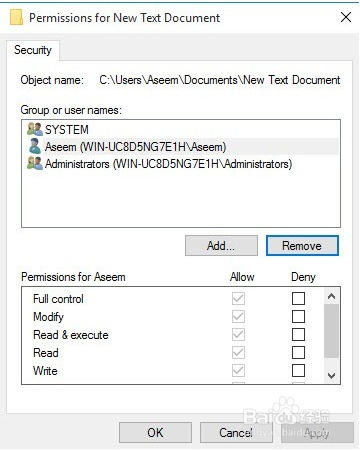Toggle Allow checkbox for Full control

tap(238, 299)
